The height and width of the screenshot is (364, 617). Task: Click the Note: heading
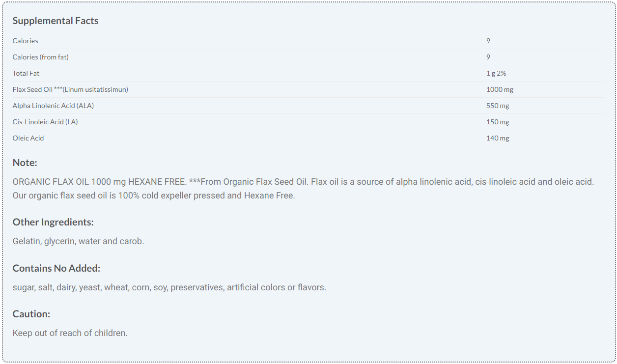point(25,163)
